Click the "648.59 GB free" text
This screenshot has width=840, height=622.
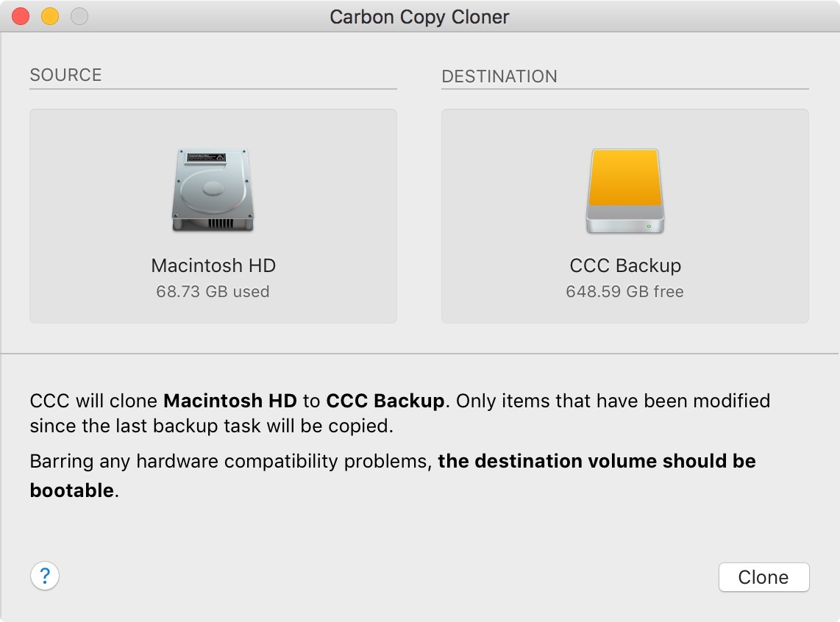tap(625, 292)
